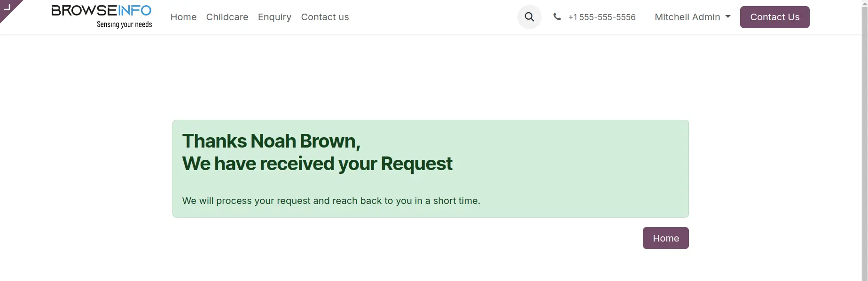
Task: Click the vertical page scrollbar
Action: click(x=865, y=141)
